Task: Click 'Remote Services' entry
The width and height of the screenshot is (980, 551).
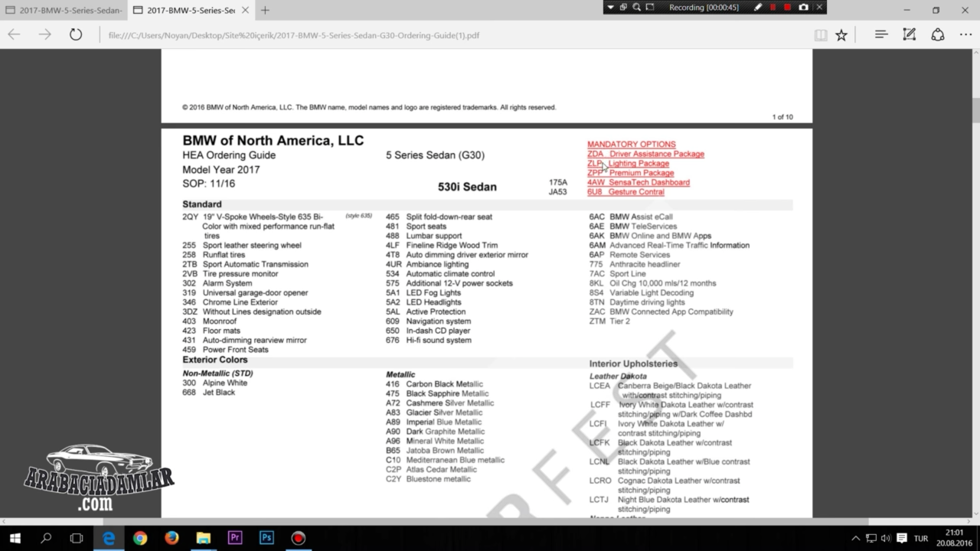Action: click(x=639, y=255)
